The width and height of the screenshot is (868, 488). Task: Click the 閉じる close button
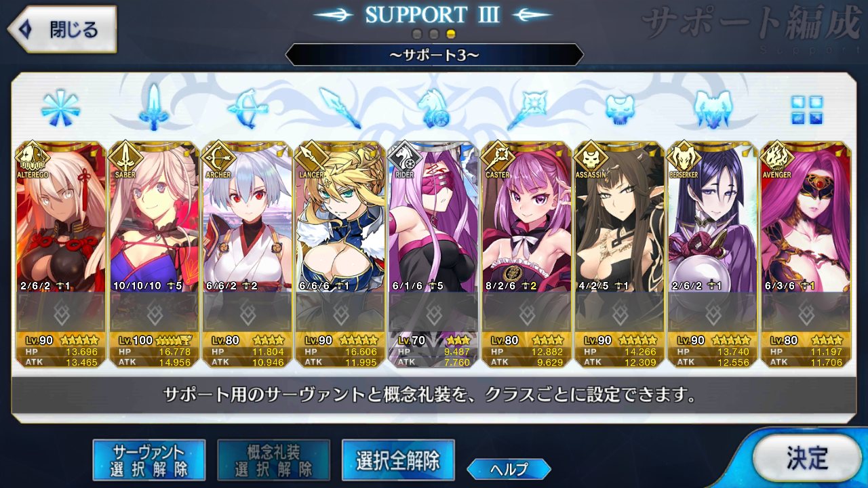coord(62,30)
